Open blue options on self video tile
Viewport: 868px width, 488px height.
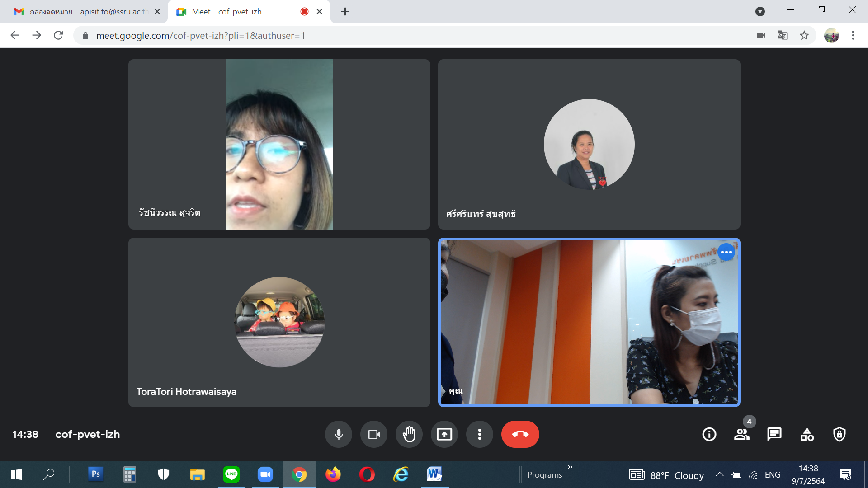click(726, 252)
